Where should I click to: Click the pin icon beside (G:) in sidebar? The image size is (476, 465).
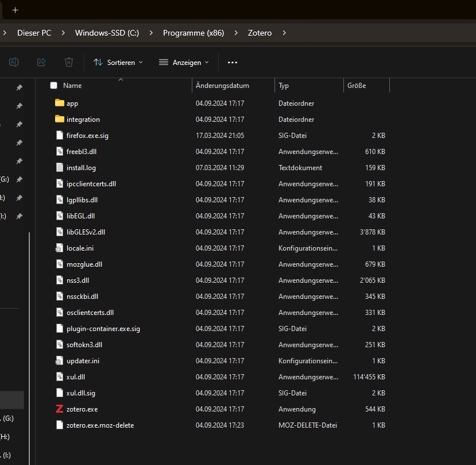click(x=20, y=179)
